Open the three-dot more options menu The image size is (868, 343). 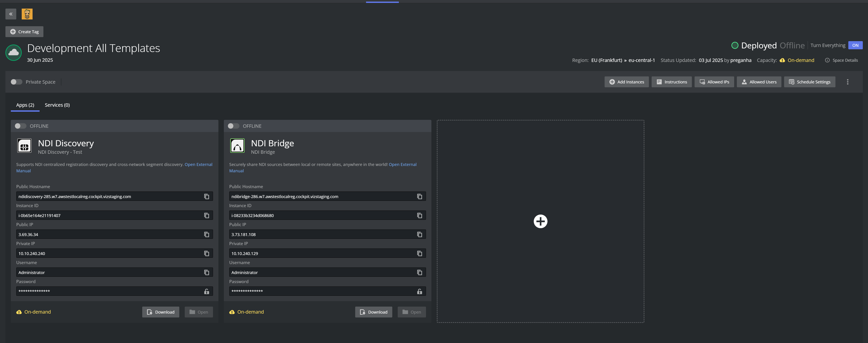pyautogui.click(x=847, y=82)
